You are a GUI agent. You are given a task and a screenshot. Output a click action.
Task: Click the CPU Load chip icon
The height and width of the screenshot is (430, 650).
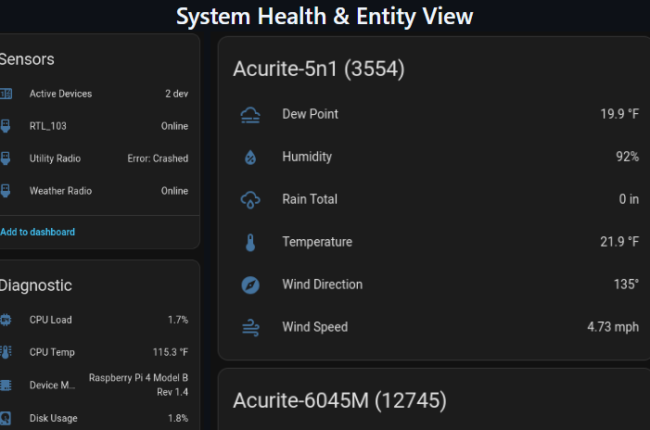pos(5,320)
